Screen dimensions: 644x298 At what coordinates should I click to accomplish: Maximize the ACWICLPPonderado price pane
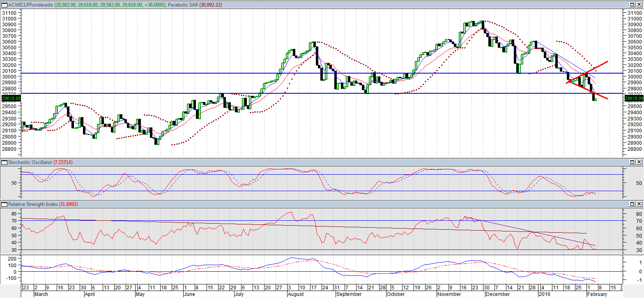click(x=632, y=5)
